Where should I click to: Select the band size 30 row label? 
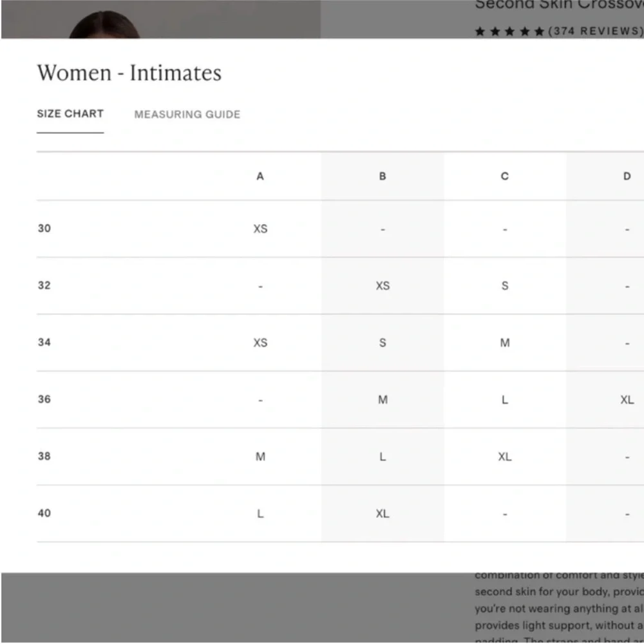tap(44, 229)
